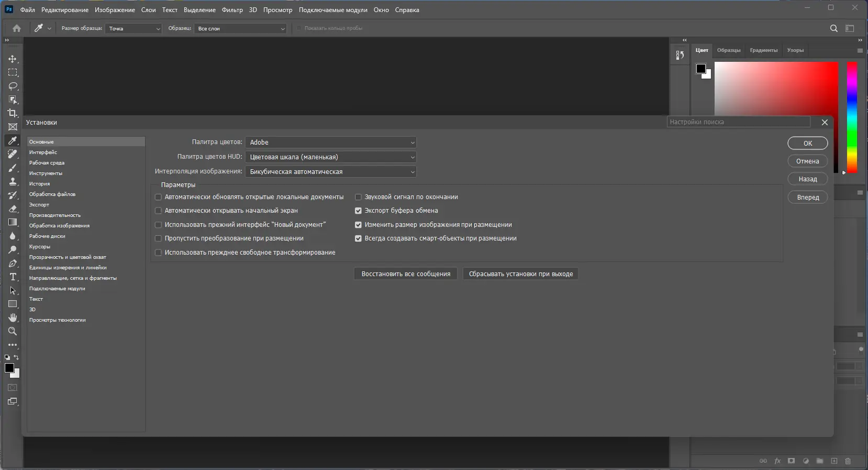Open the "Фильтр" menu
This screenshot has width=868, height=470.
232,10
